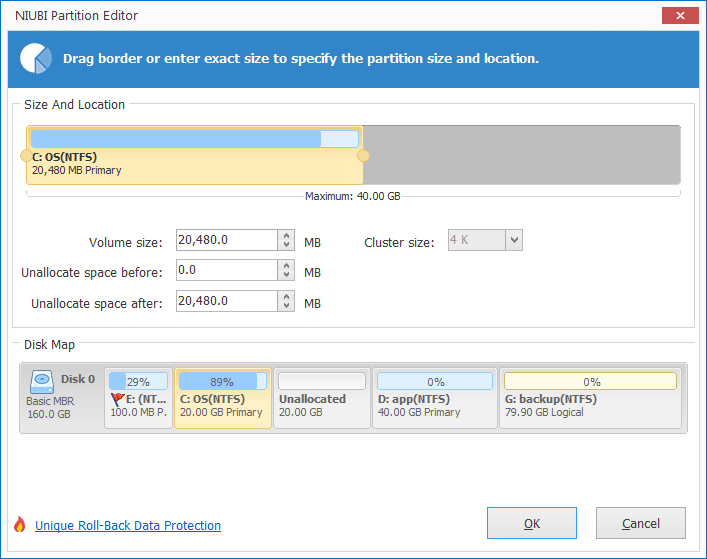Click the 'Size And Location' group label
Image resolution: width=707 pixels, height=559 pixels.
74,105
